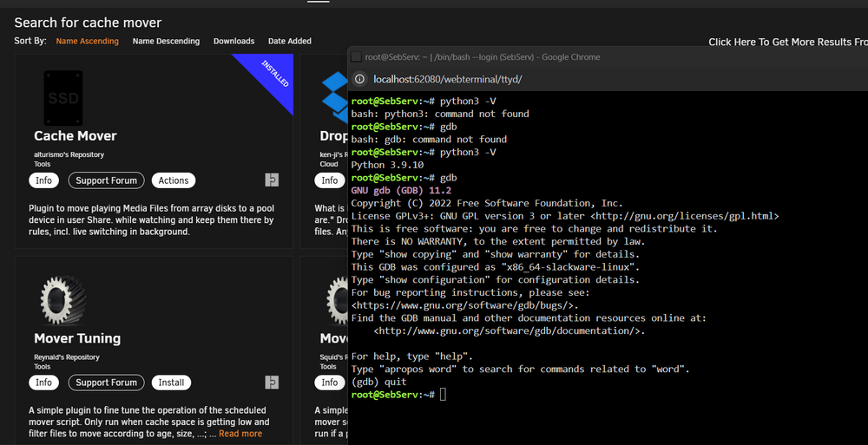Click the pin icon on Cache Mover card
The image size is (868, 445).
pos(272,180)
